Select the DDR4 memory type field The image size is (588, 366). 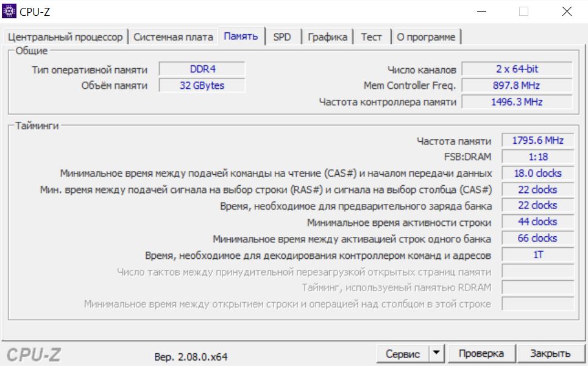coord(202,69)
